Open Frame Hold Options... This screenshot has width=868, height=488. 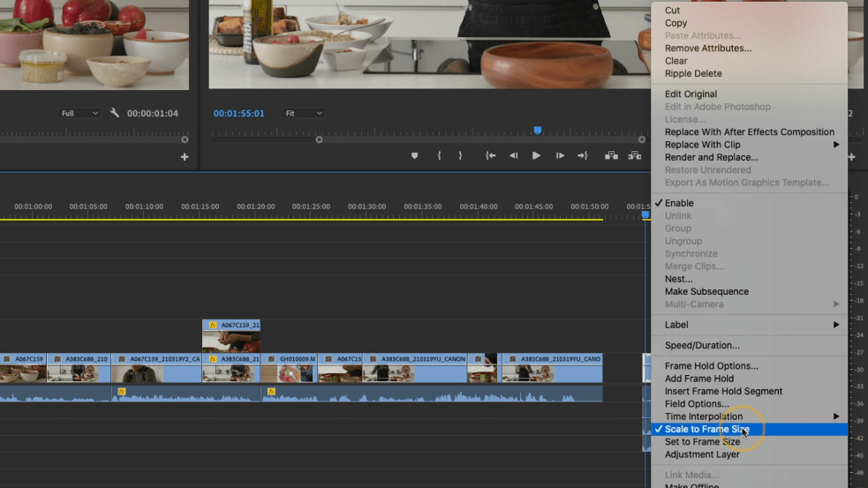(749, 365)
